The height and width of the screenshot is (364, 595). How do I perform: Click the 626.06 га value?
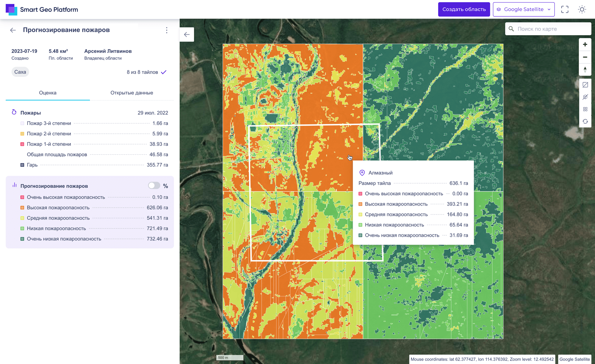pos(157,208)
